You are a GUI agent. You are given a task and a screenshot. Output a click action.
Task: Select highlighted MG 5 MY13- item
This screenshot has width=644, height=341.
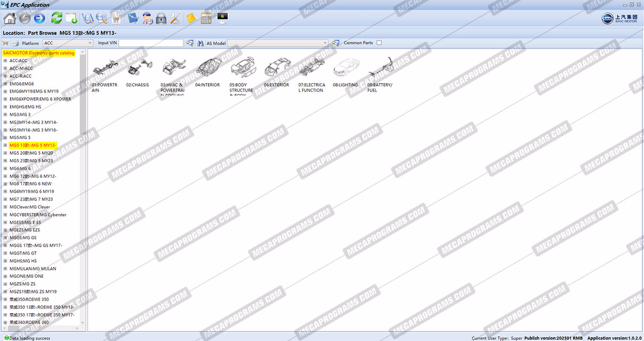33,145
